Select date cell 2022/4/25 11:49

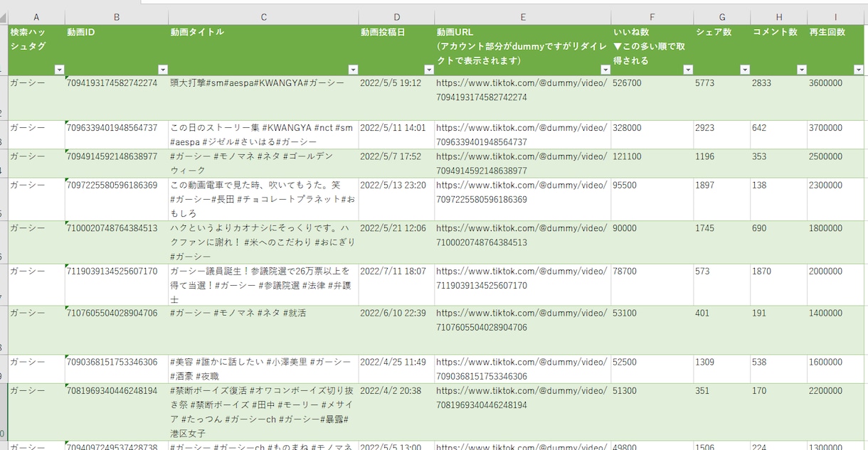pos(397,369)
